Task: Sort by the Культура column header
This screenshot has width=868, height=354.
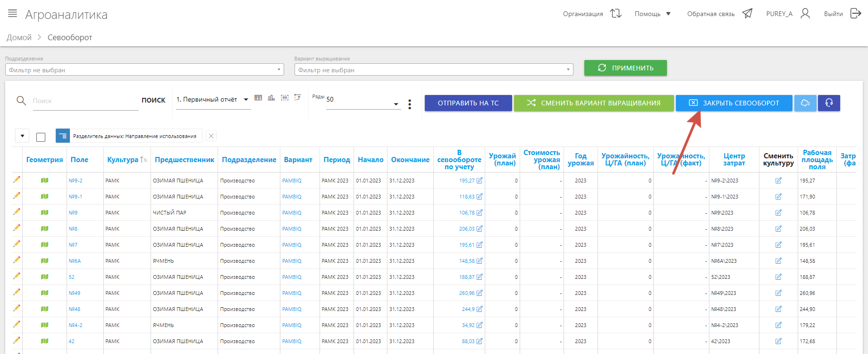Action: (123, 160)
